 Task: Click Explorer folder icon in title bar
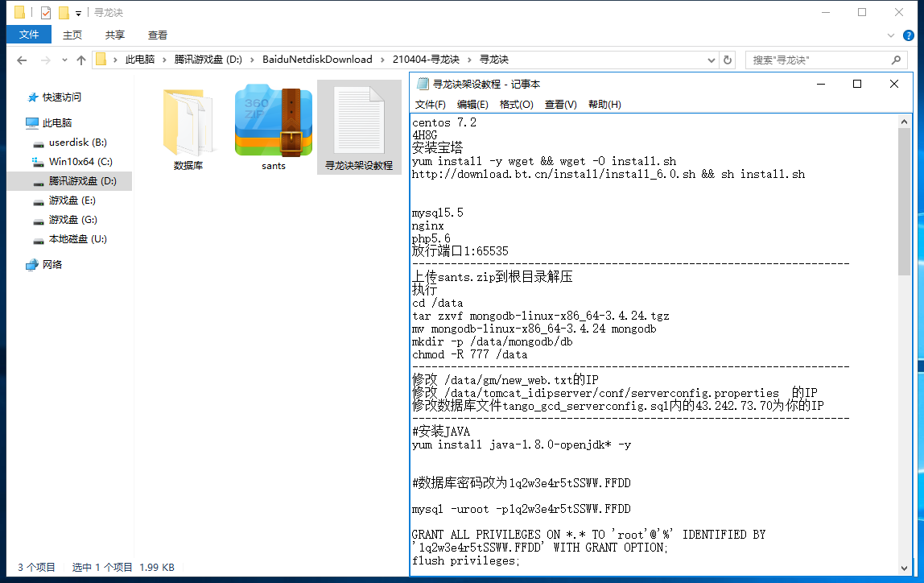20,12
